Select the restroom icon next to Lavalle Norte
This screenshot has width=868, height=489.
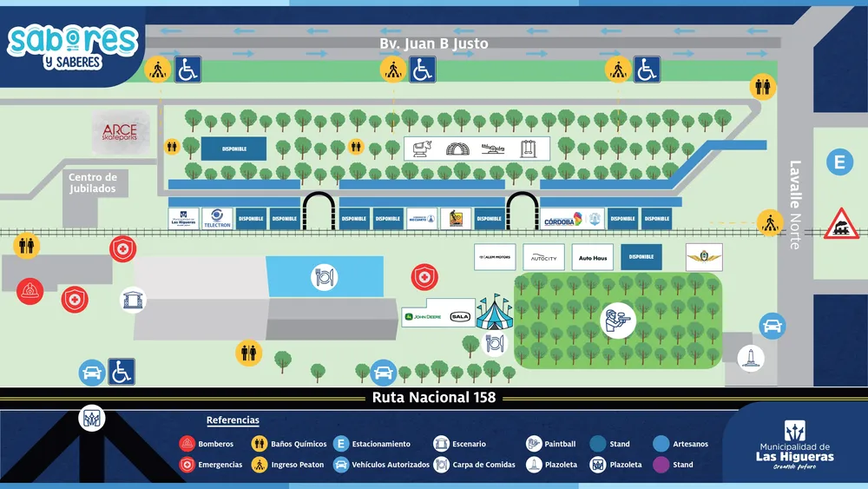pyautogui.click(x=764, y=88)
